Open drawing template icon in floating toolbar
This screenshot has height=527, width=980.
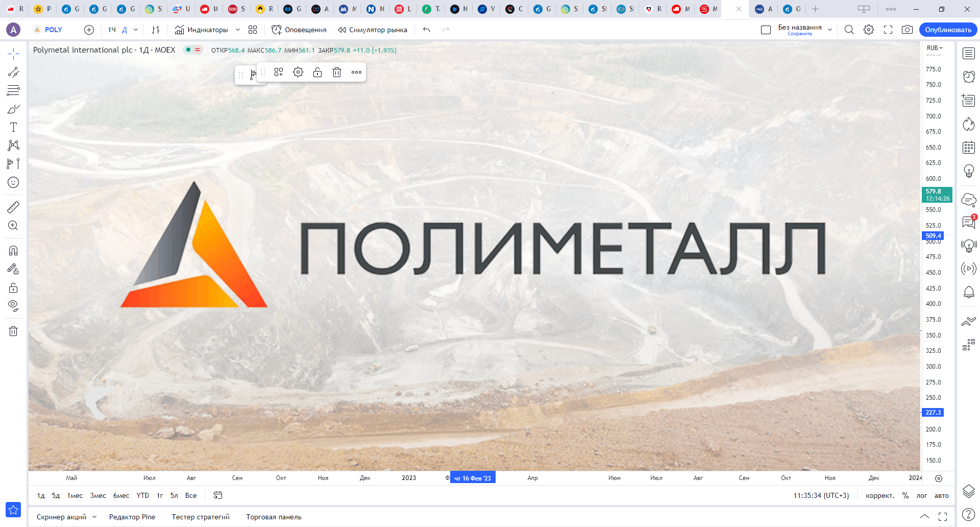click(279, 72)
